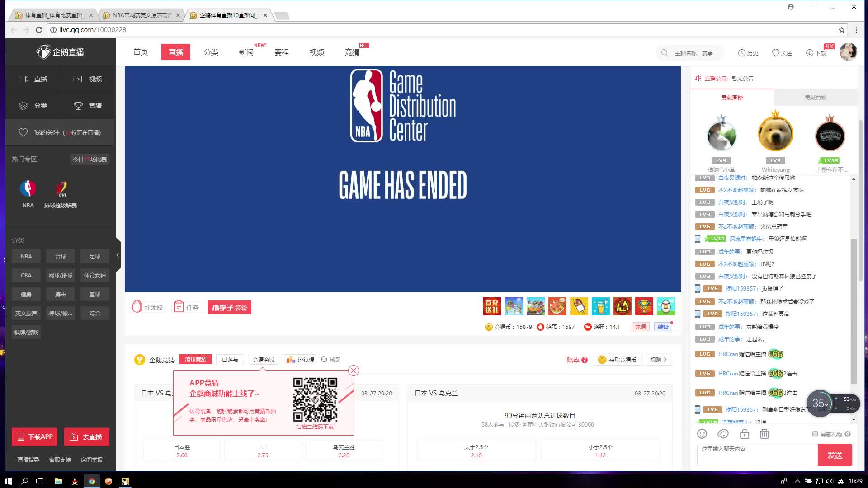Bookmark page with the star icon
The image size is (868, 488).
pyautogui.click(x=841, y=30)
